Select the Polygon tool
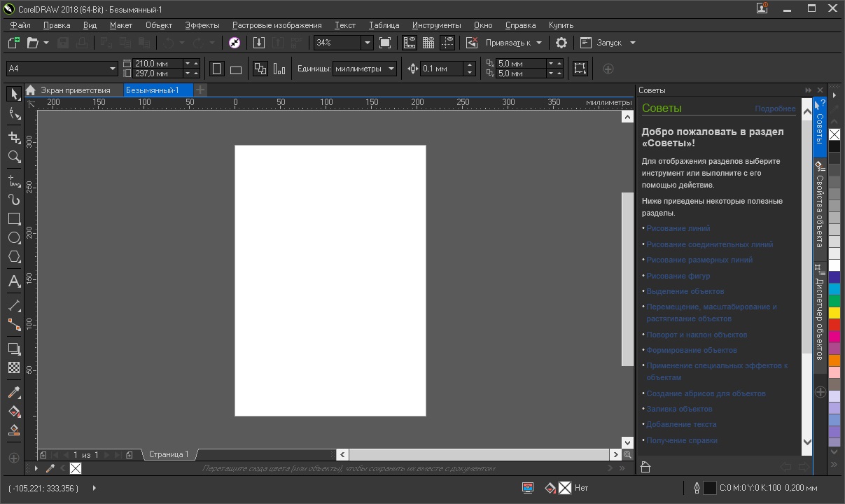This screenshot has width=845, height=504. 14,258
